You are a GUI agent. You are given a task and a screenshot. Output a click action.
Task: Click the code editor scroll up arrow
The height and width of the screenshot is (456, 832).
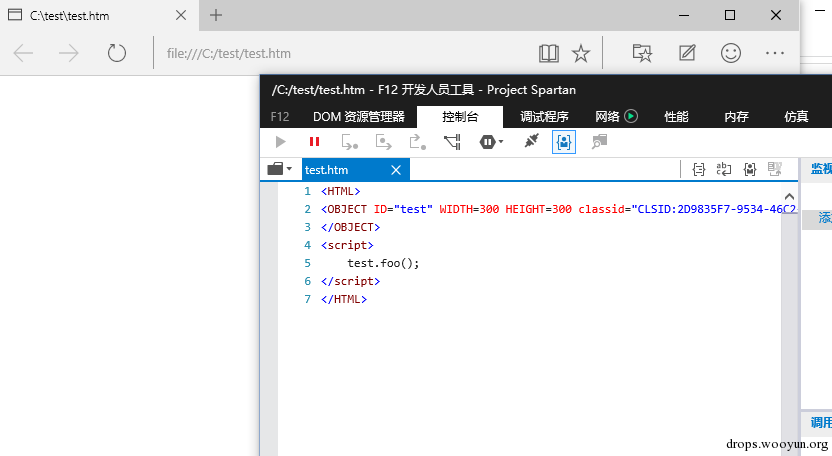click(789, 196)
